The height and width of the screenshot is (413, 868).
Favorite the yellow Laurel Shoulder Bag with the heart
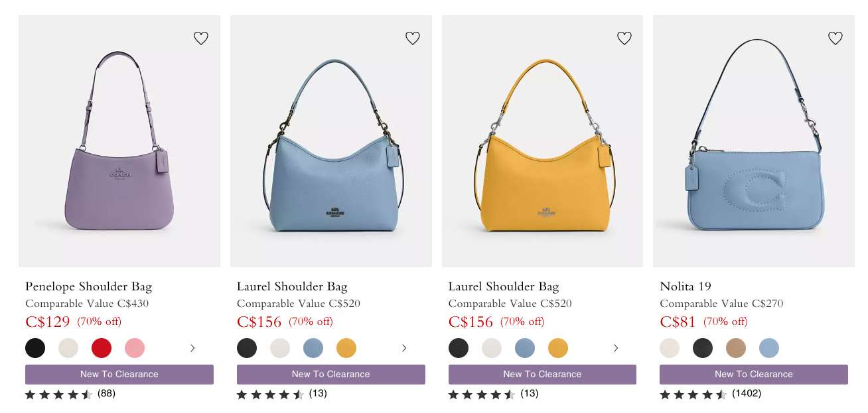624,38
